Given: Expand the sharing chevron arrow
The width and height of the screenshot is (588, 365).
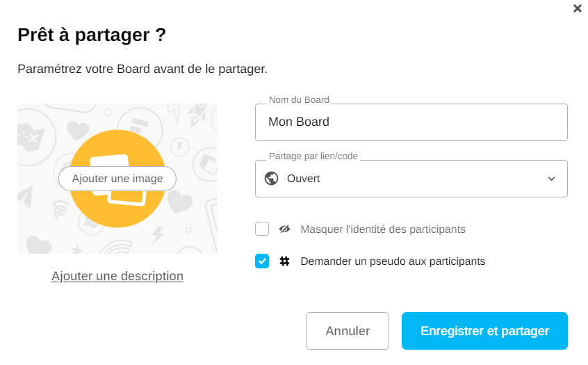Looking at the screenshot, I should tap(551, 179).
